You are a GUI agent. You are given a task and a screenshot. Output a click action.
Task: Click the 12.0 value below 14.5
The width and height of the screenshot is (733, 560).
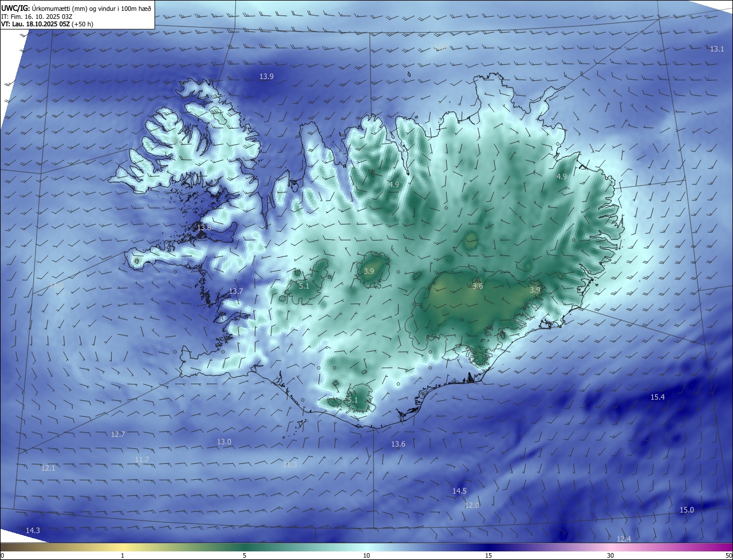(x=472, y=505)
